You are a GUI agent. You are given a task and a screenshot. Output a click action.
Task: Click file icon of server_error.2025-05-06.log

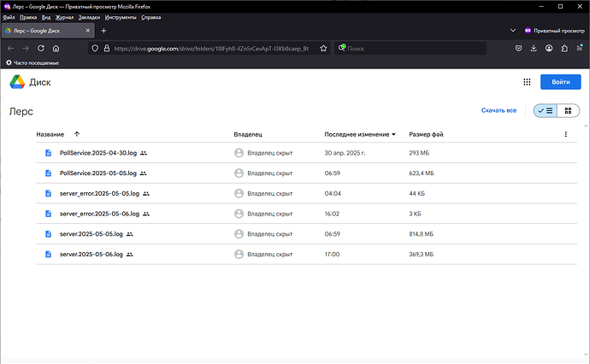[48, 214]
